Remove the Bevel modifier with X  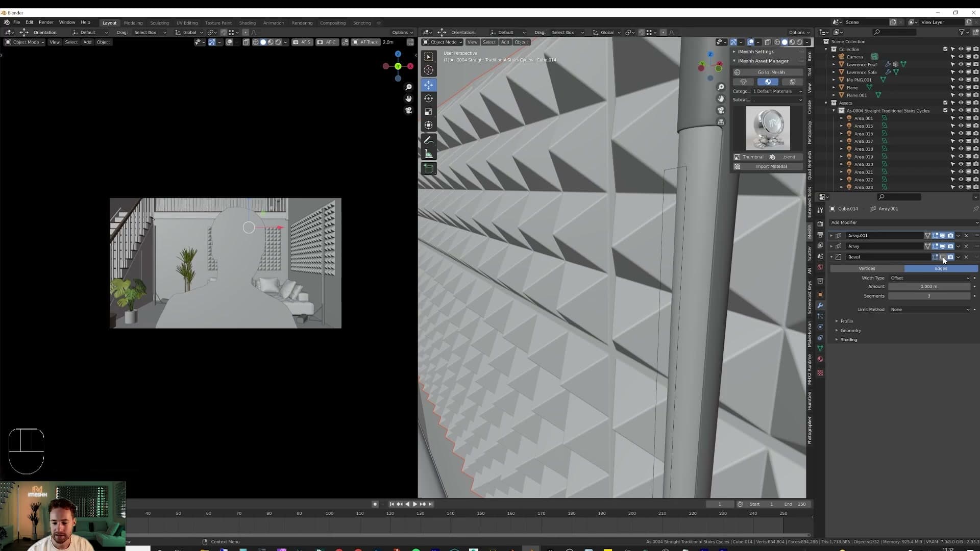tap(966, 257)
